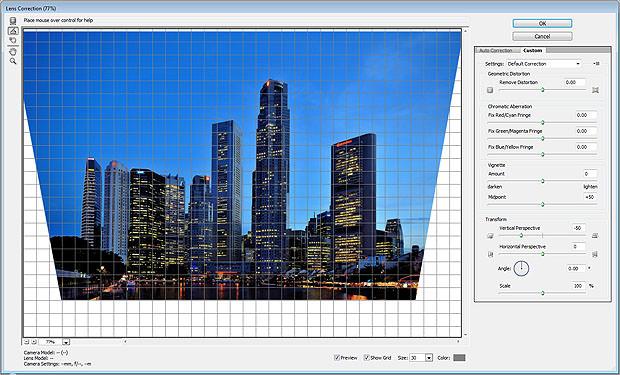
Task: Click the Midpoint value field
Action: 590,197
